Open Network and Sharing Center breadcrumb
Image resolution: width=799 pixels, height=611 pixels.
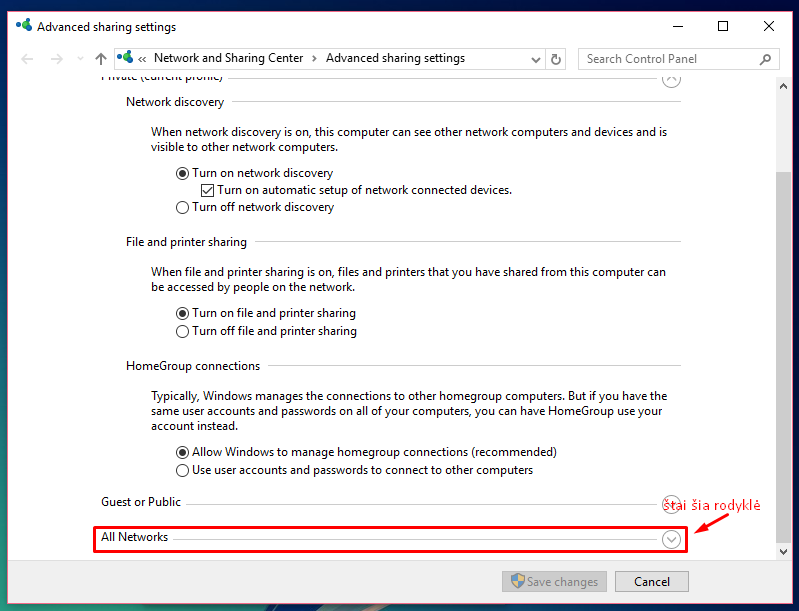(228, 58)
